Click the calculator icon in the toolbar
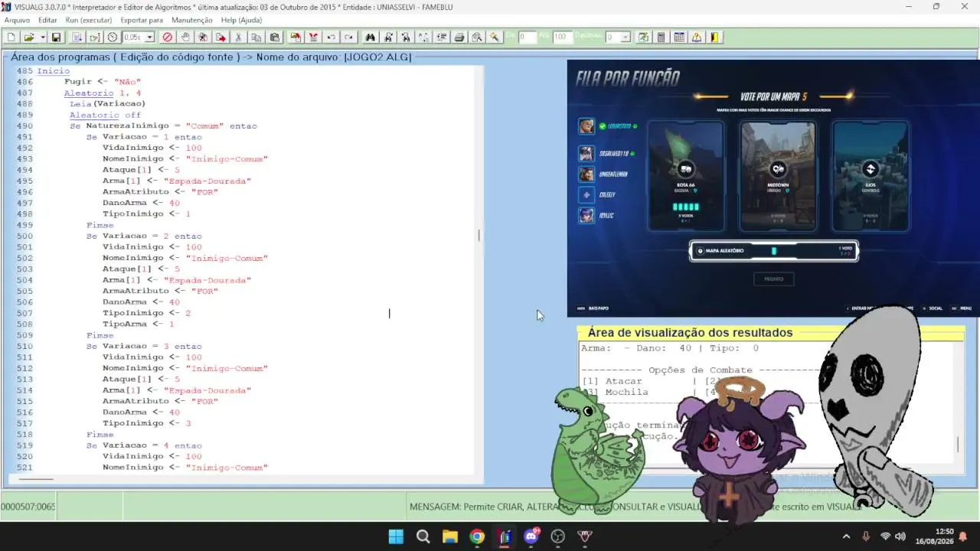Image resolution: width=980 pixels, height=551 pixels. tap(661, 37)
